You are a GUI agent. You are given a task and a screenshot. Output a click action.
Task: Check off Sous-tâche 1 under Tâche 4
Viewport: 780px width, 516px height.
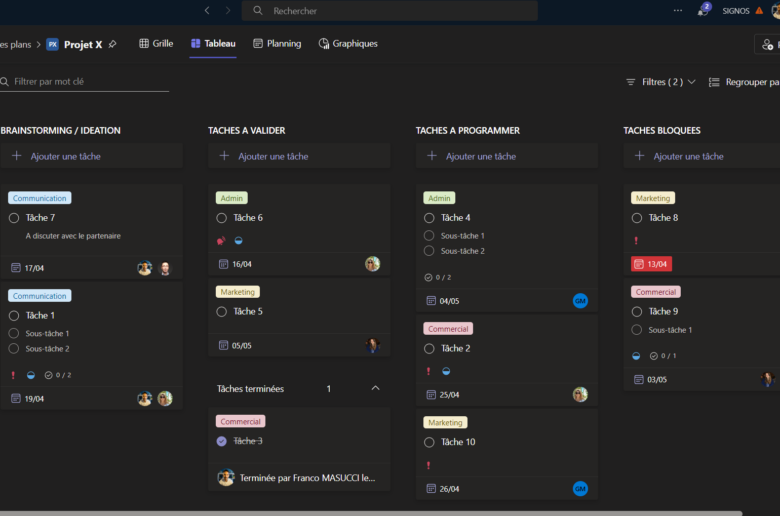coord(429,236)
